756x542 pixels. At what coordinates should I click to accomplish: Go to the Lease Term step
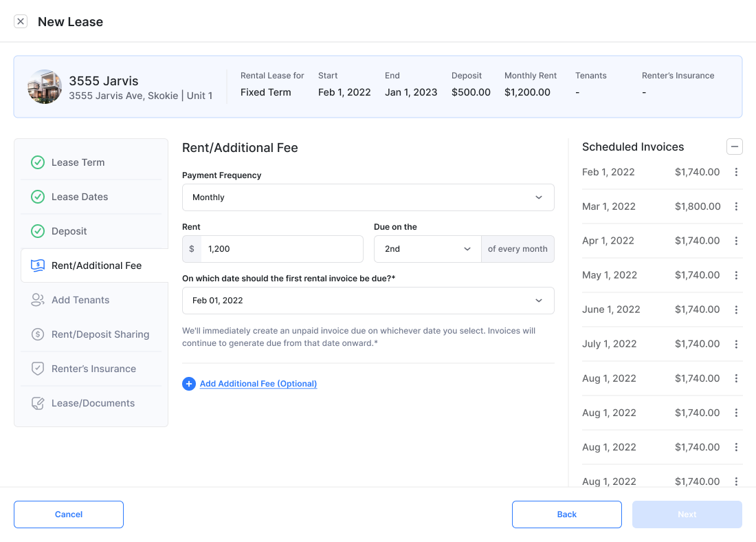pyautogui.click(x=78, y=162)
